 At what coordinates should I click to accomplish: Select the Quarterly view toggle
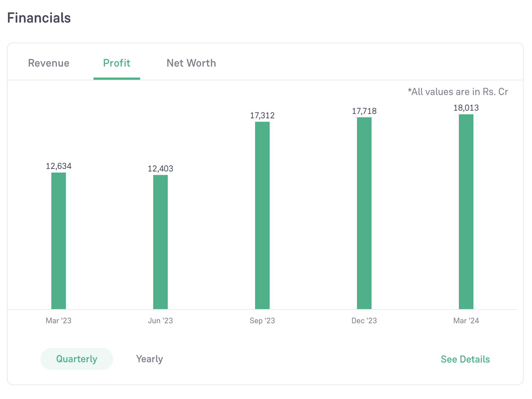(77, 359)
